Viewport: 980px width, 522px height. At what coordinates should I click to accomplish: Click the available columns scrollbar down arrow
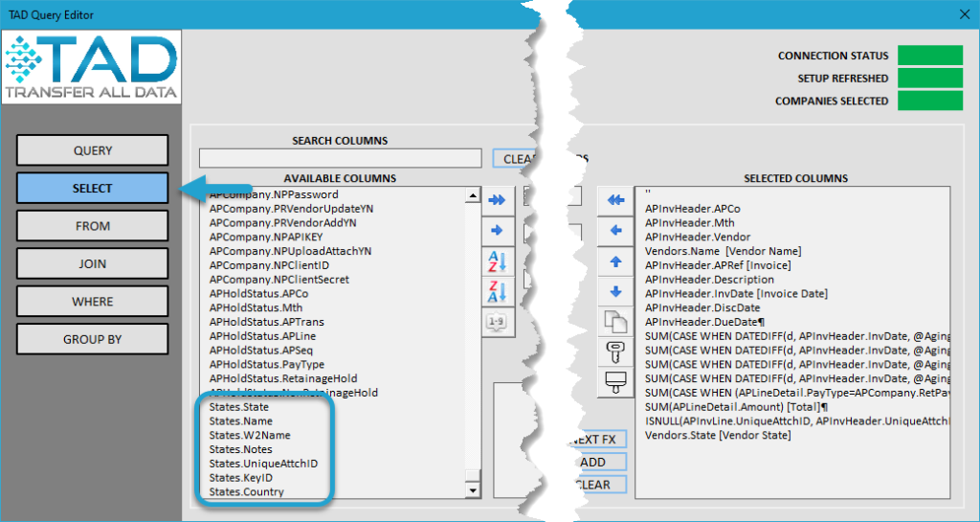pos(473,490)
